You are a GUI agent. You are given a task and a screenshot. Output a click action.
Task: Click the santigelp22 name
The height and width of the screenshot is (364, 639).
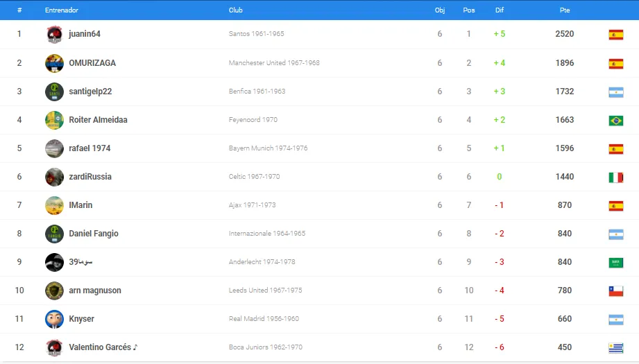coord(90,92)
